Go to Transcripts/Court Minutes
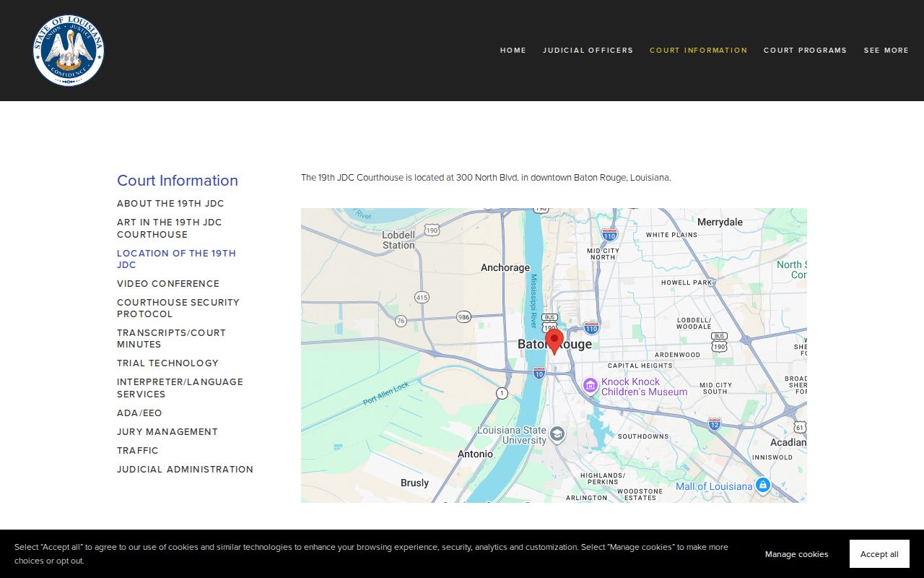This screenshot has width=924, height=578. pos(172,338)
